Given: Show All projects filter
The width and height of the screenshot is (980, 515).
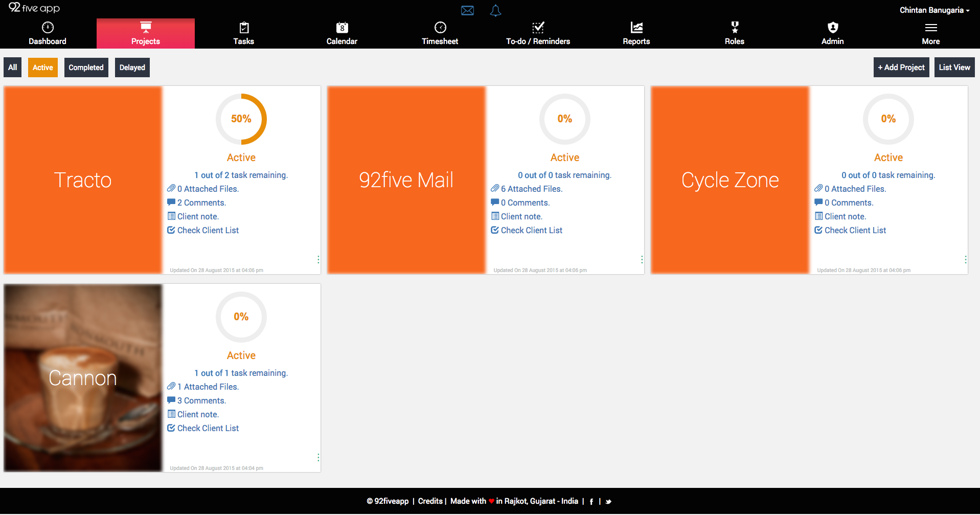Looking at the screenshot, I should coord(13,68).
